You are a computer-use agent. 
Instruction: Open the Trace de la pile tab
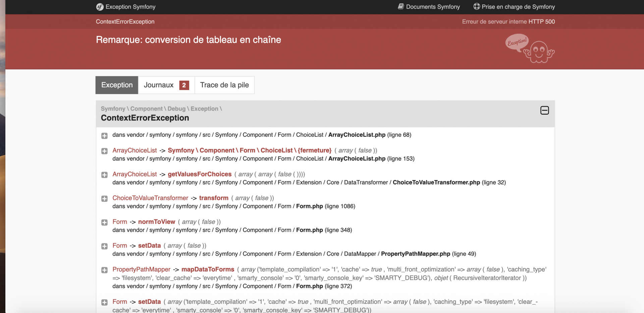coord(224,85)
